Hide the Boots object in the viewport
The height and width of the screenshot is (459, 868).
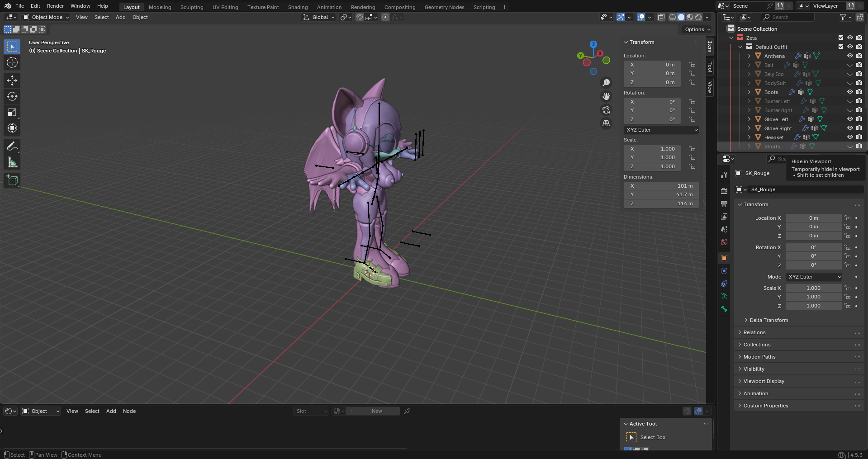(850, 92)
